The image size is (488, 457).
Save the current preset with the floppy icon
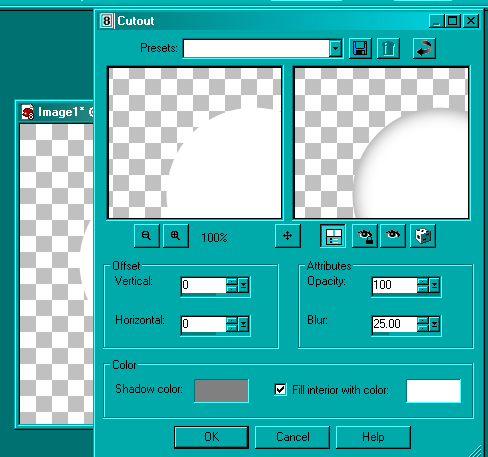(360, 49)
